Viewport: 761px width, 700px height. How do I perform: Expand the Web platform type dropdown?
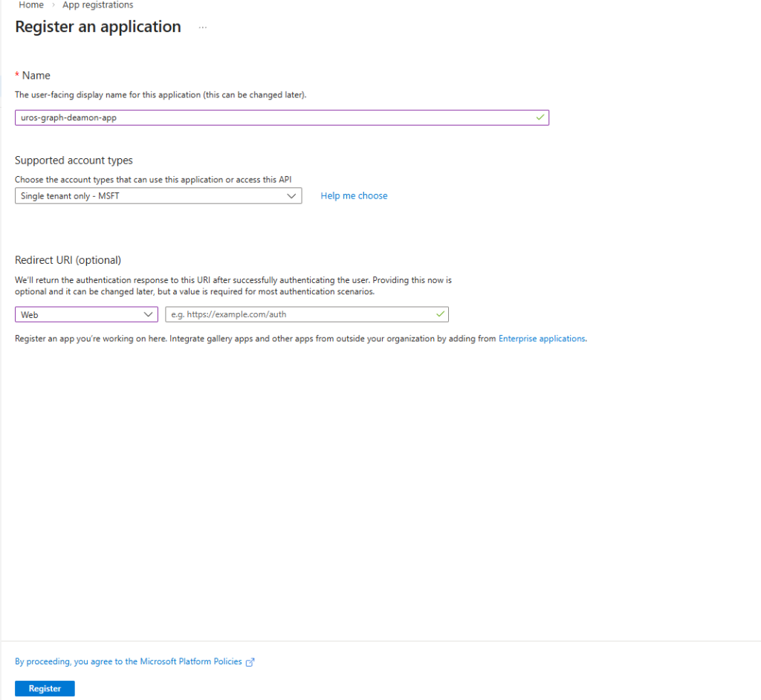click(85, 315)
